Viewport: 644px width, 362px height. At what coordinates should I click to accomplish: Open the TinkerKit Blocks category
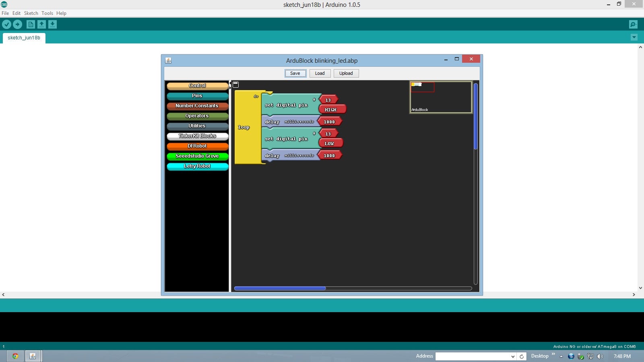pos(197,136)
